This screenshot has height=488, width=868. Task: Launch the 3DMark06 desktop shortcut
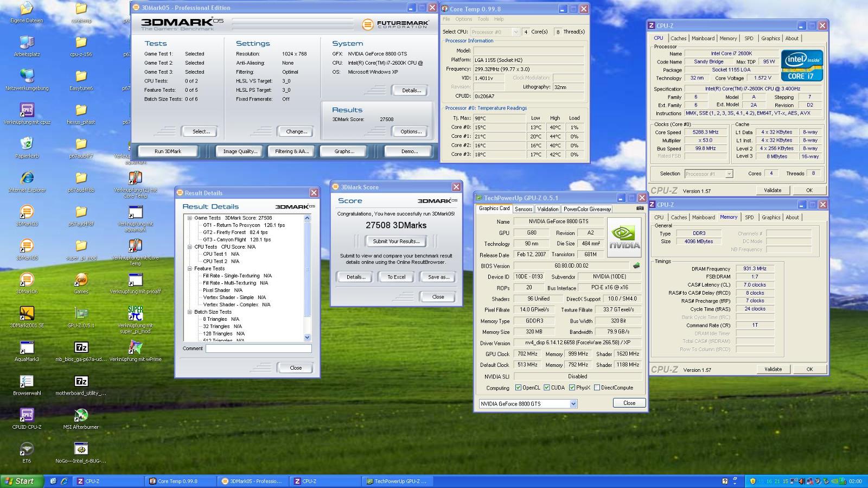click(x=27, y=280)
